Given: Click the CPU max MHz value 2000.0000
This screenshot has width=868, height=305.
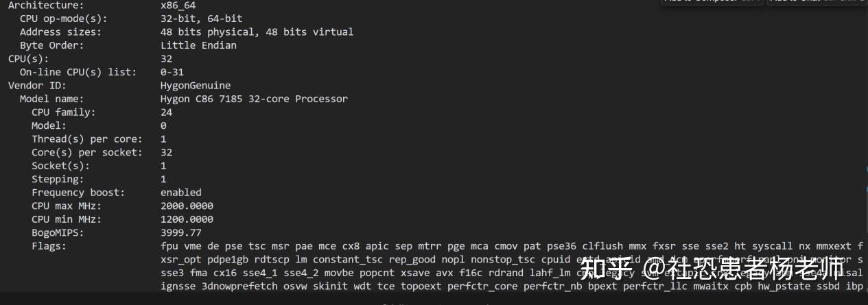Looking at the screenshot, I should [x=187, y=206].
